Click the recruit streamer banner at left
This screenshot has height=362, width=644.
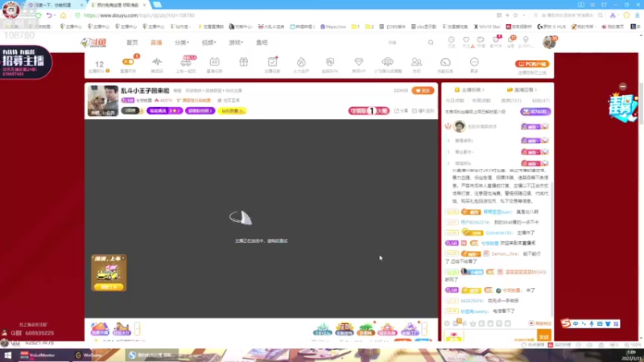click(x=26, y=63)
